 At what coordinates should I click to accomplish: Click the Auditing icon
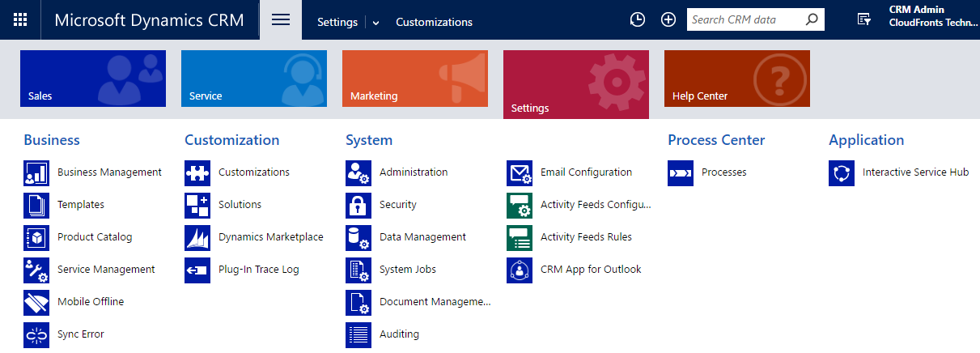(x=358, y=335)
